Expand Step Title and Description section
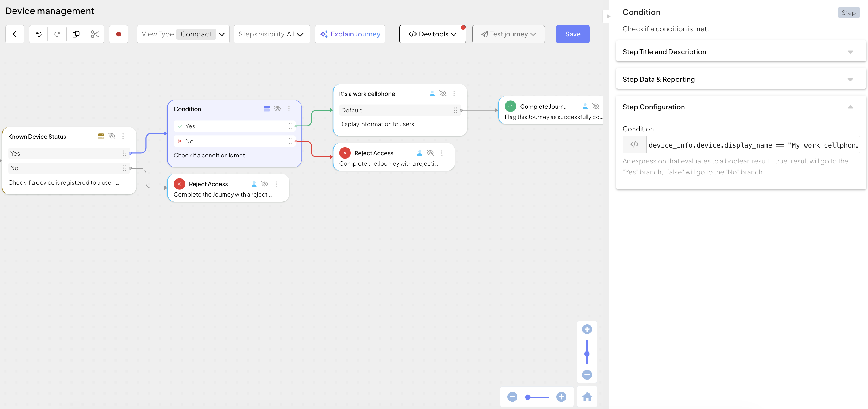This screenshot has height=409, width=868. click(741, 51)
